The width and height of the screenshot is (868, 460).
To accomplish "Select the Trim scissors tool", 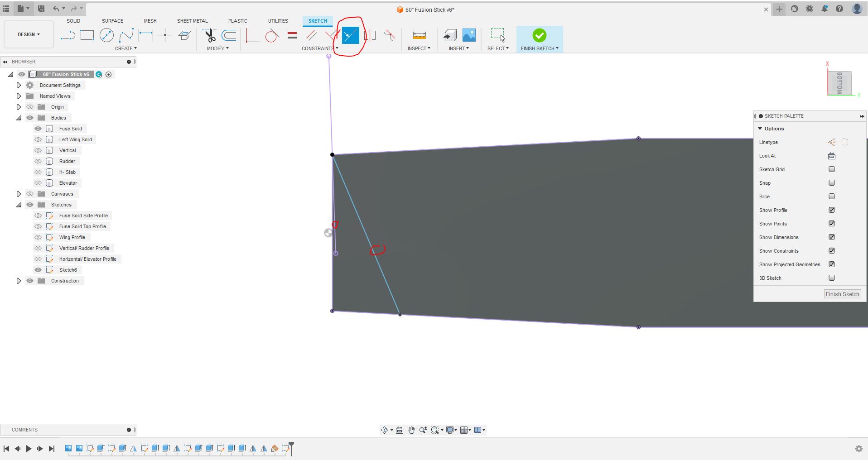I will tap(210, 35).
